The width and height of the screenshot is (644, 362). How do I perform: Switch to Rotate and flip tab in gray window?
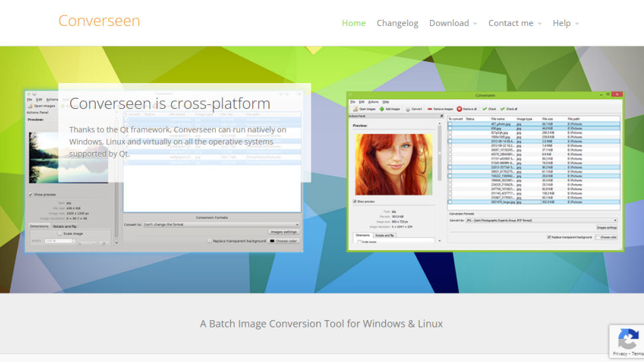pyautogui.click(x=64, y=226)
